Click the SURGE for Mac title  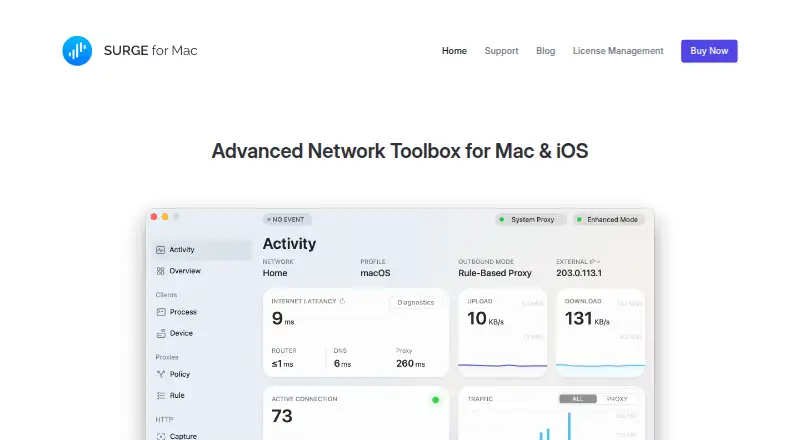click(151, 51)
